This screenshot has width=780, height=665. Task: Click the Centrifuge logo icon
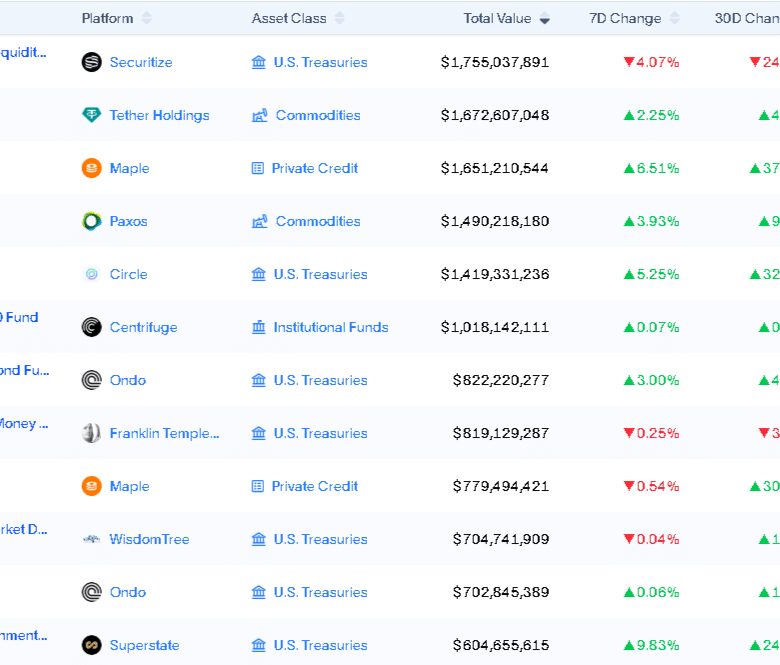pyautogui.click(x=91, y=327)
